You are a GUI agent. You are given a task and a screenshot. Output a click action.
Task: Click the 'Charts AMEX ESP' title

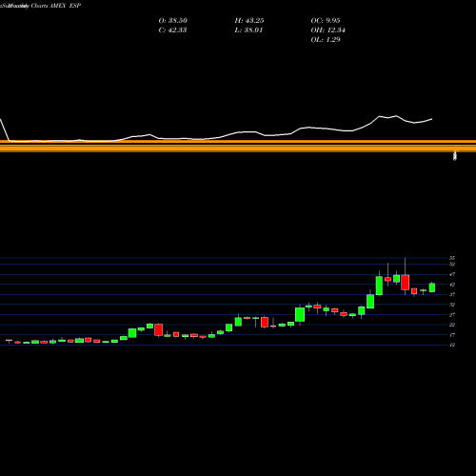[56, 6]
